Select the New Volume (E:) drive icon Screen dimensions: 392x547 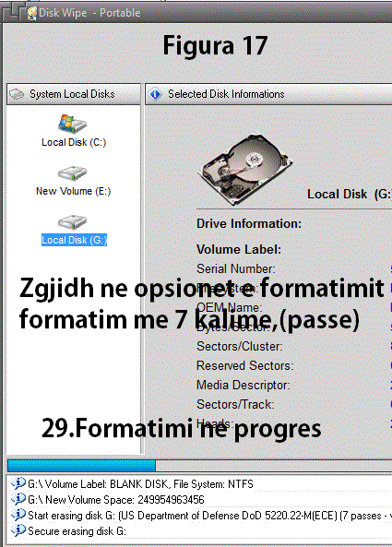(x=73, y=173)
